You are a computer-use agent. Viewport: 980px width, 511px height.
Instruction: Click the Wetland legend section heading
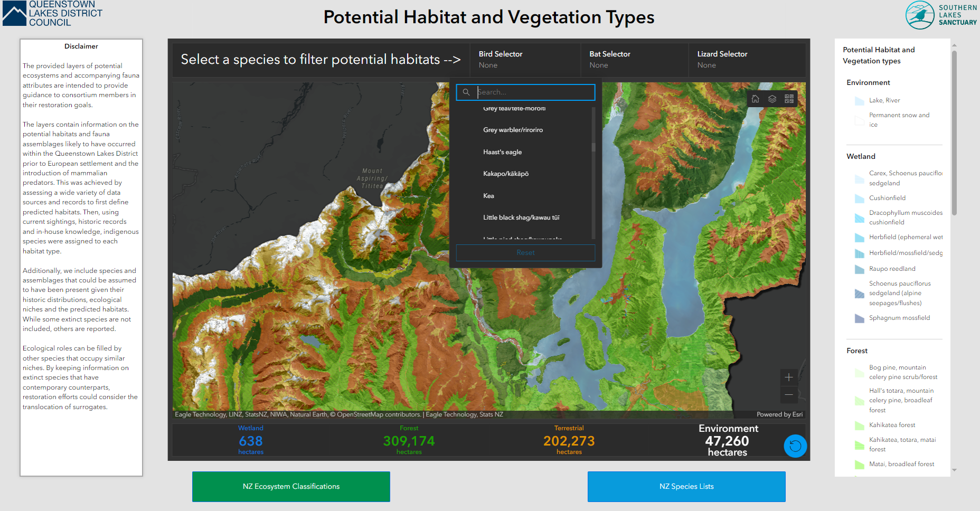click(861, 157)
